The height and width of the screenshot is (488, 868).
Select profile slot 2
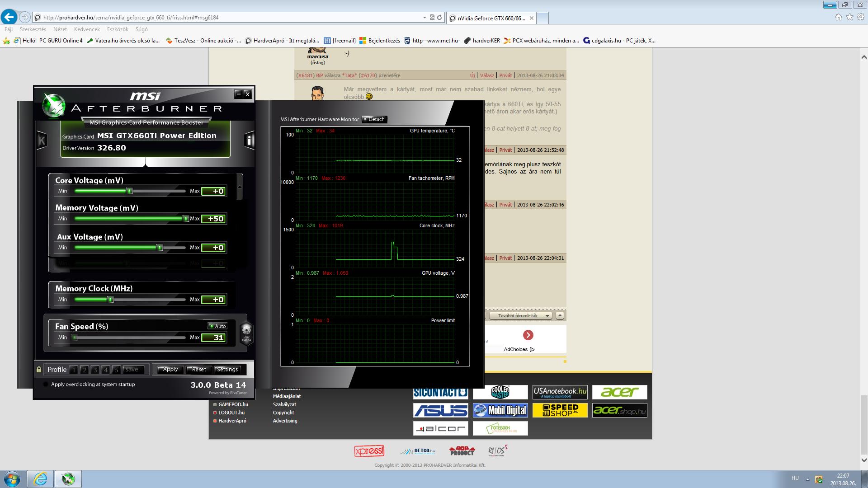point(84,370)
